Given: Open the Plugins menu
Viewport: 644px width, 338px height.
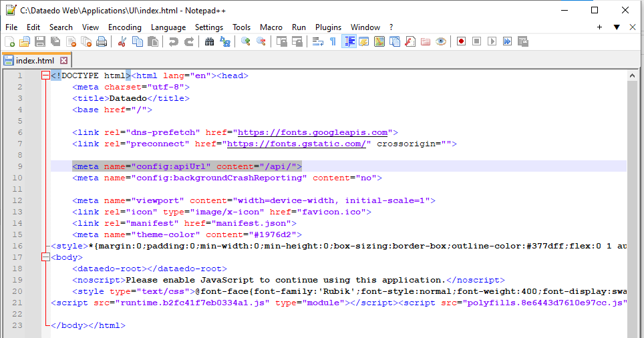Looking at the screenshot, I should pyautogui.click(x=328, y=27).
